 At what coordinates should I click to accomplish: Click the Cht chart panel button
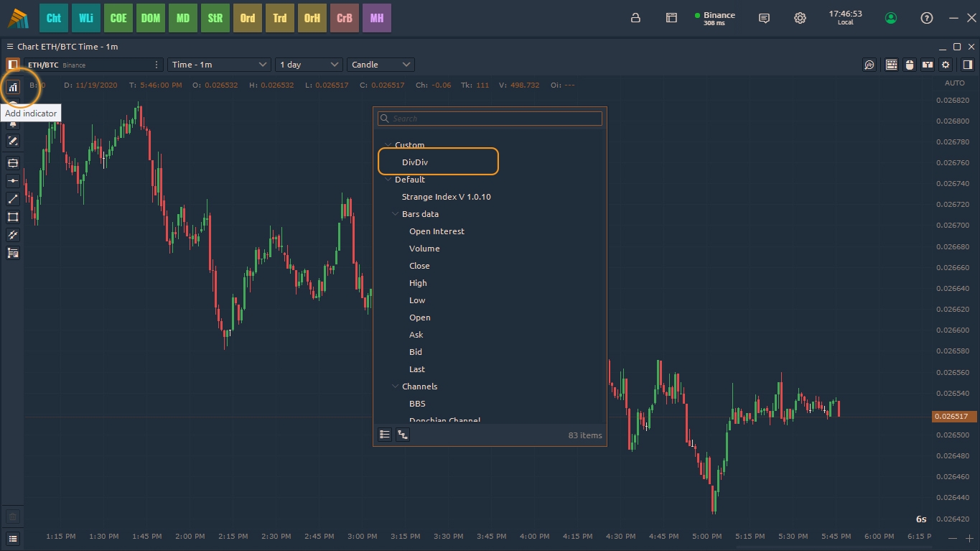pos(54,18)
